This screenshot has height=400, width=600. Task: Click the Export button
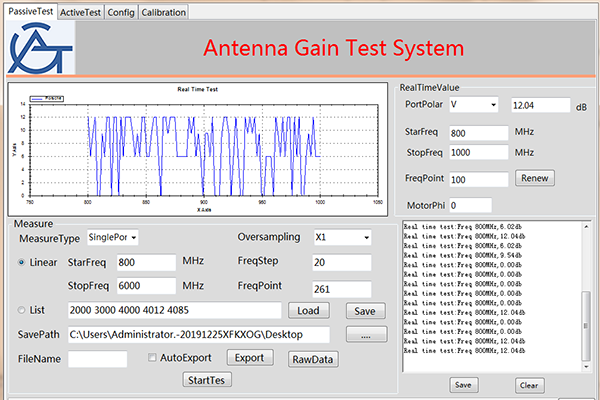[x=248, y=357]
